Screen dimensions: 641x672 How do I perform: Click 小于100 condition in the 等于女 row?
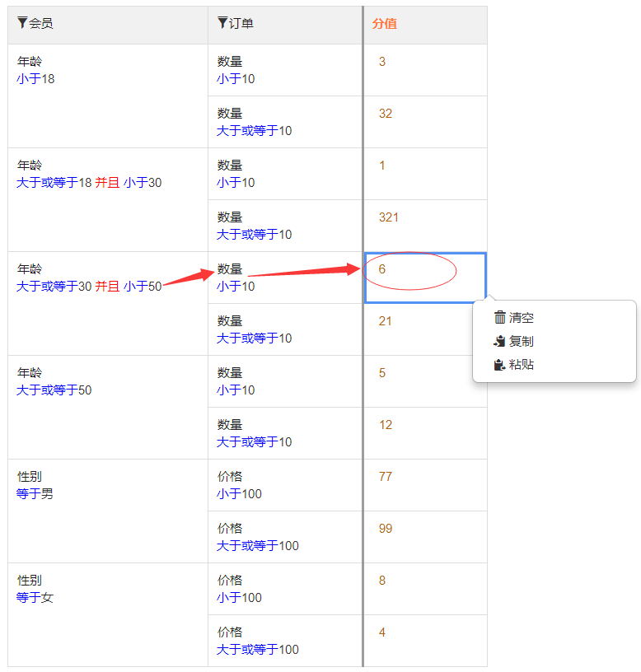click(x=240, y=598)
